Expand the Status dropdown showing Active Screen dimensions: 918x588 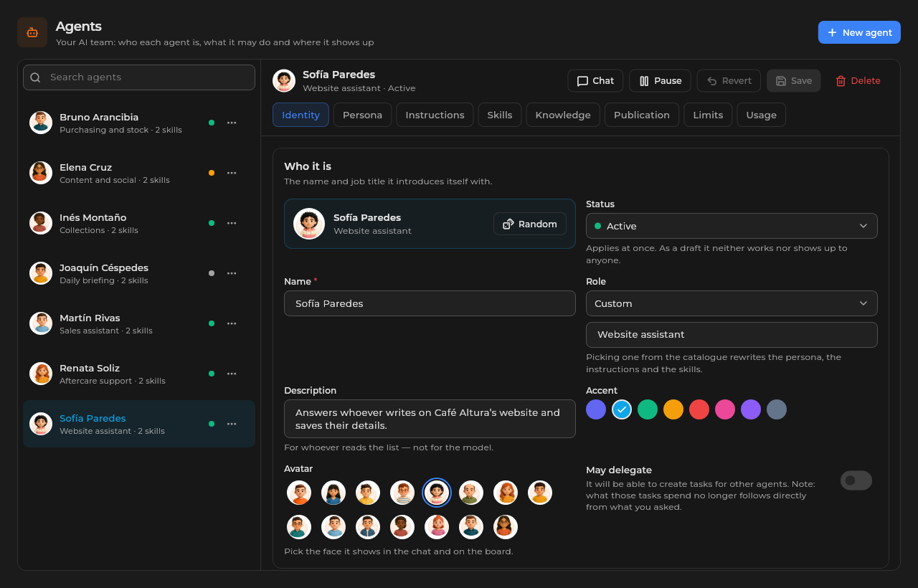[x=732, y=226]
